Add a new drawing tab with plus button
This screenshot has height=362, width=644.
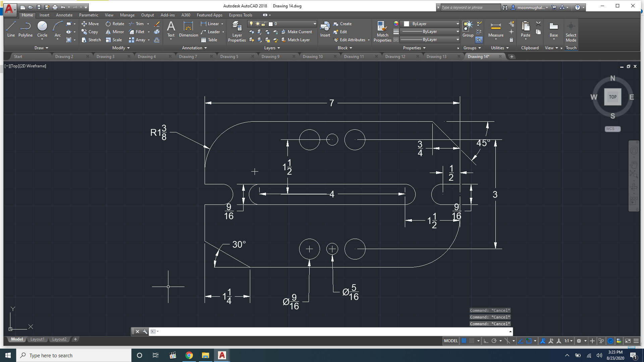512,57
